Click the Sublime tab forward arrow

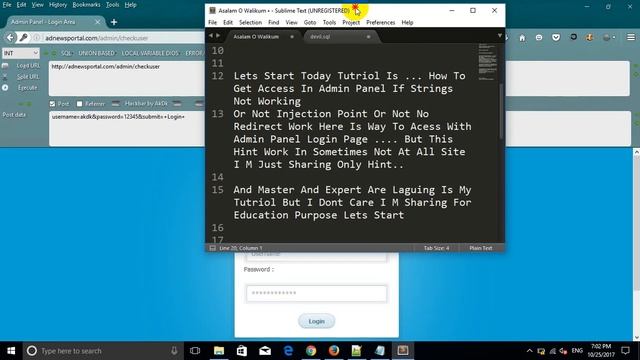[218, 36]
